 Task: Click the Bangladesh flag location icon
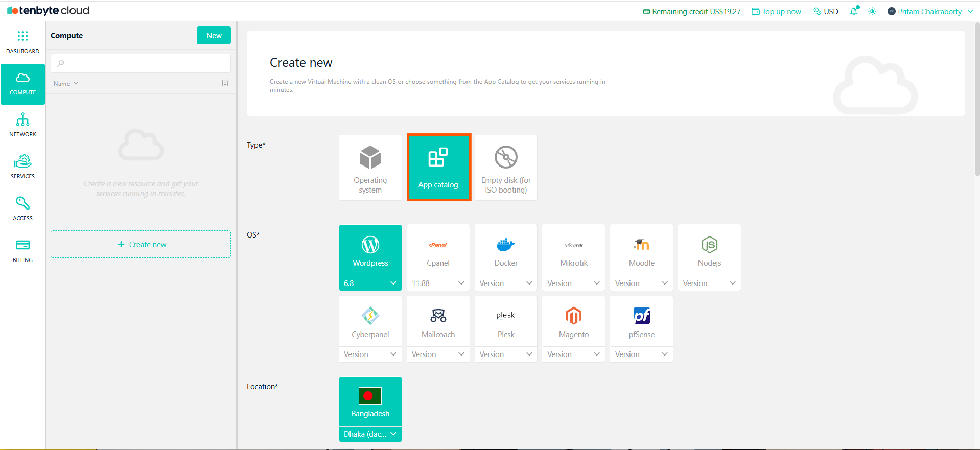pos(370,396)
